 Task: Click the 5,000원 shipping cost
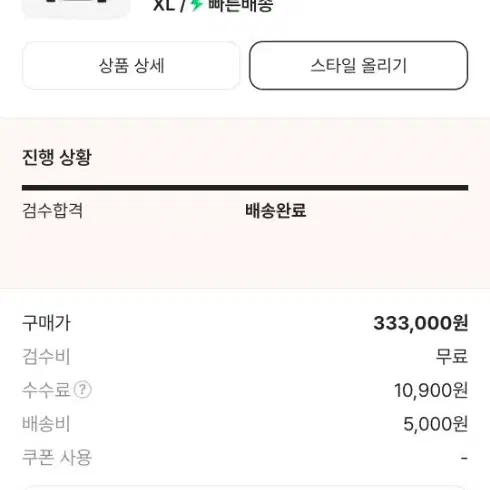(436, 424)
